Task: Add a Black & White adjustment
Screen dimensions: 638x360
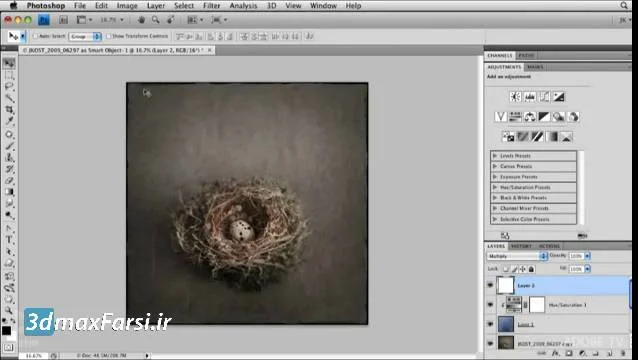Action: tap(544, 117)
